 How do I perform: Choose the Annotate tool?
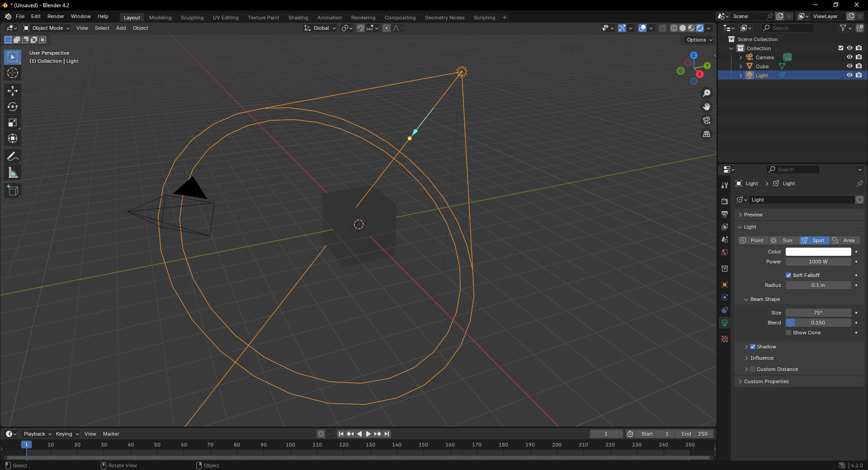click(x=13, y=157)
